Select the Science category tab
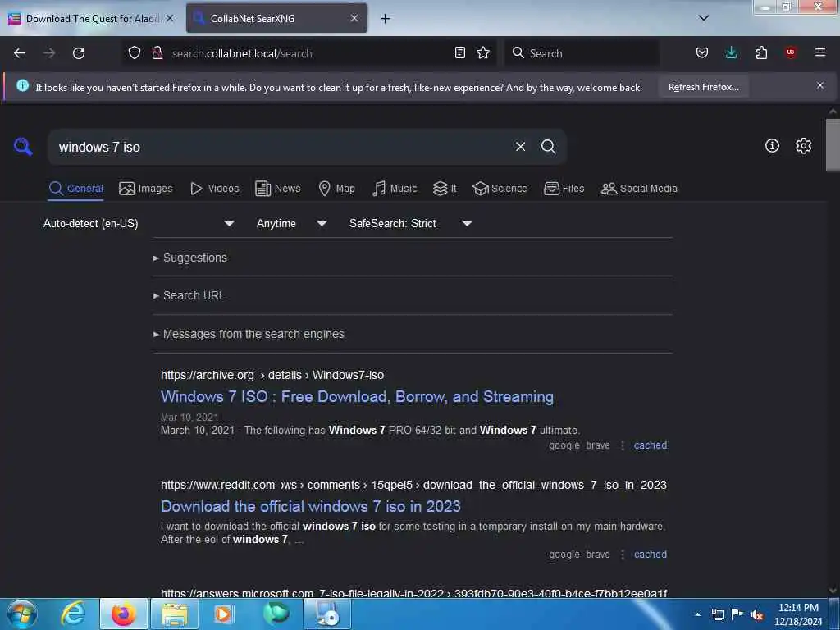The height and width of the screenshot is (630, 840). tap(500, 189)
